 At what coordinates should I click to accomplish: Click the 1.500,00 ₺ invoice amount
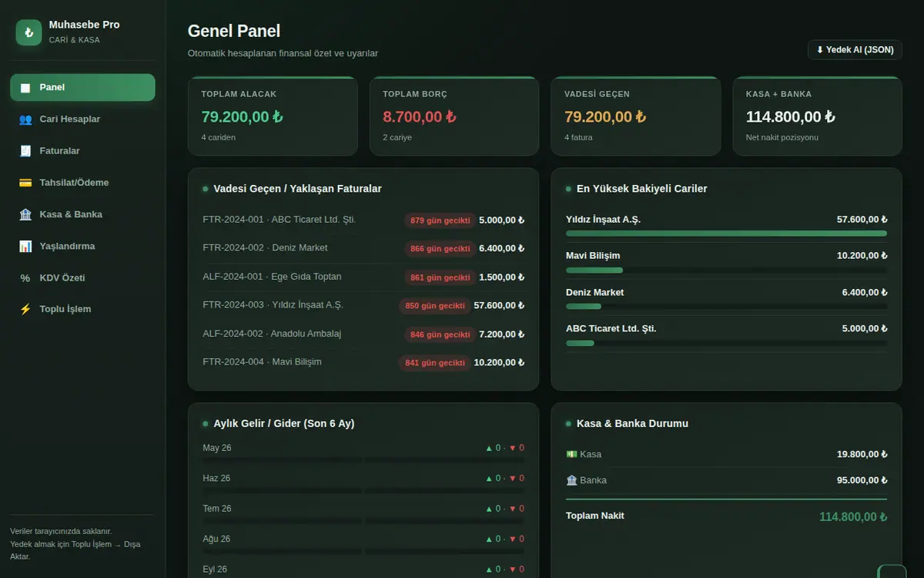pyautogui.click(x=501, y=277)
